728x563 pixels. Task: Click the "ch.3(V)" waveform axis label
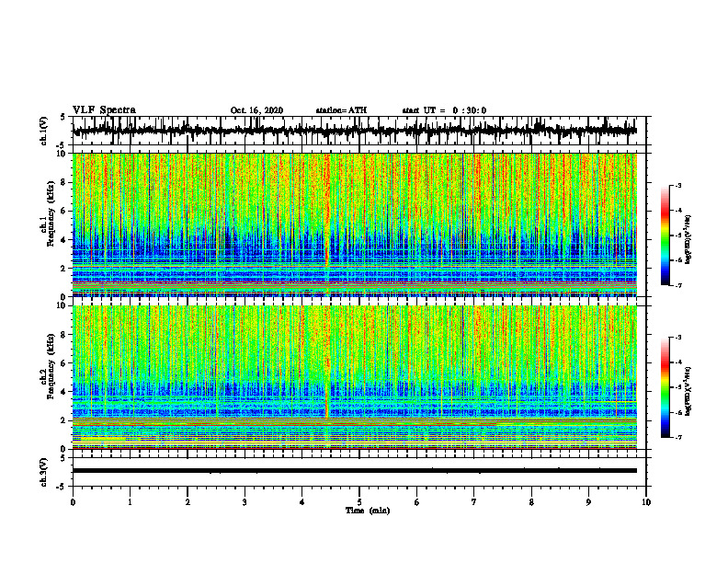point(44,473)
